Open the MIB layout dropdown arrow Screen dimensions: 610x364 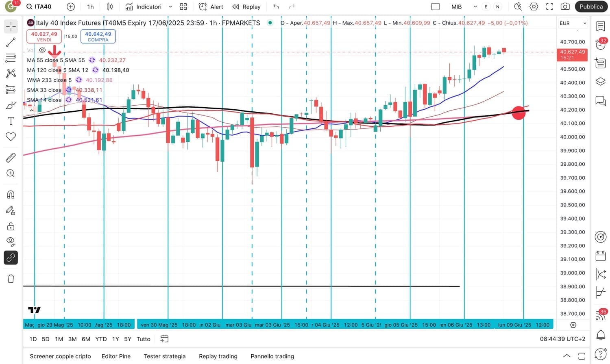pos(475,6)
